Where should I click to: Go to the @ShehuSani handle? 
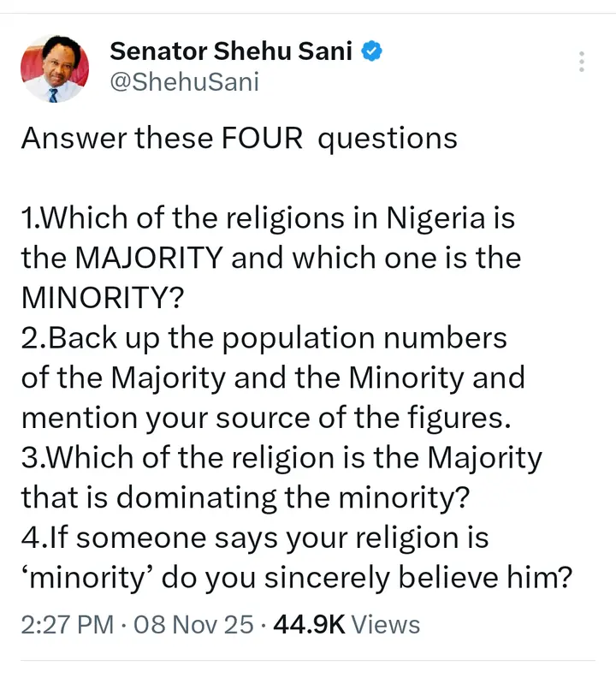[x=184, y=82]
